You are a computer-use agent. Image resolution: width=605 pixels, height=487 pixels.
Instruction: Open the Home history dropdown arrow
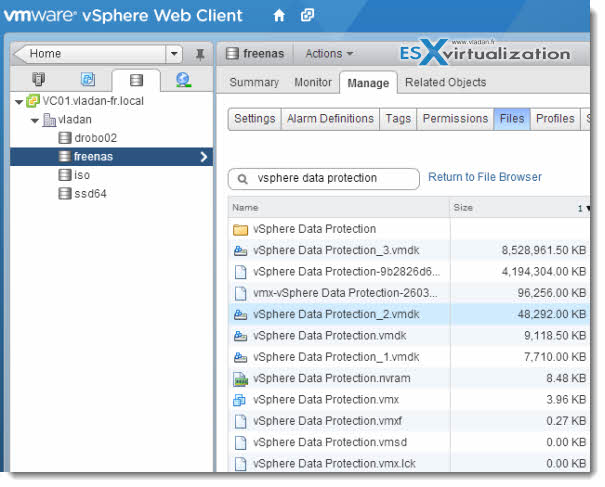pyautogui.click(x=174, y=54)
